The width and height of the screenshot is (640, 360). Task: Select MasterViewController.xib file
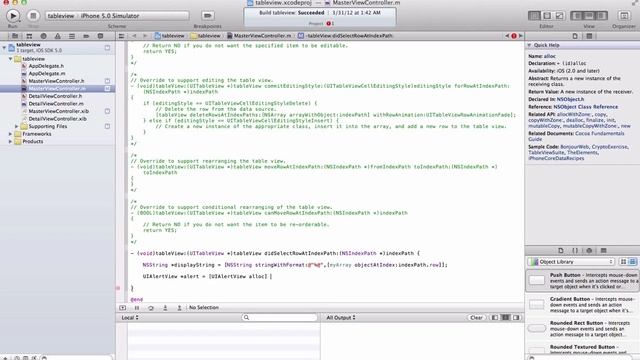[57, 111]
